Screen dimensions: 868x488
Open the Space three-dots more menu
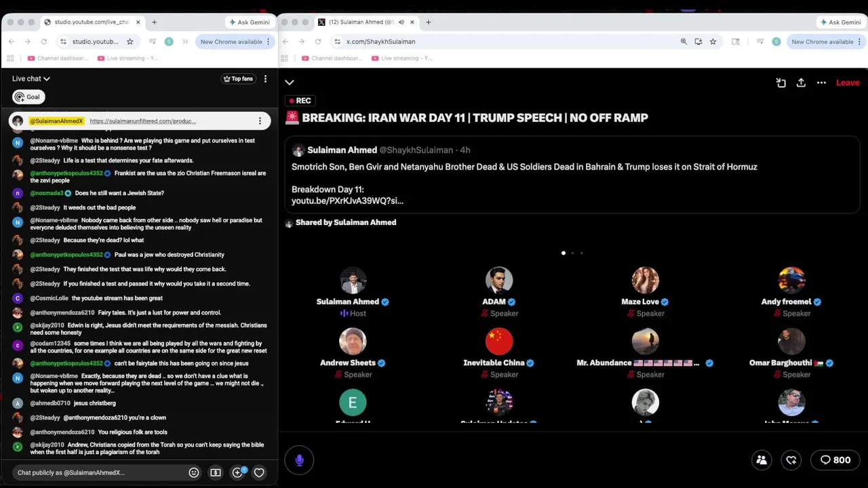[821, 83]
